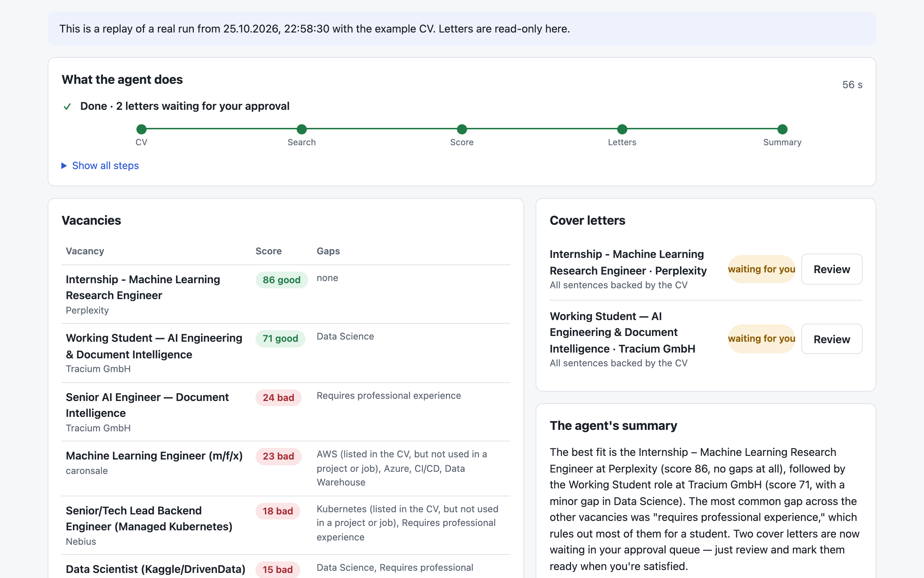924x578 pixels.
Task: Review the Perplexity internship cover letter
Action: click(832, 269)
